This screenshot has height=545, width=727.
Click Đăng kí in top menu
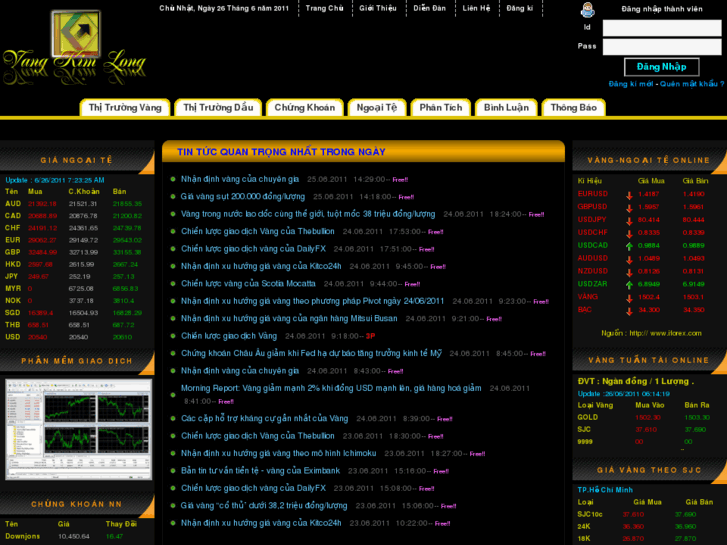[x=520, y=8]
